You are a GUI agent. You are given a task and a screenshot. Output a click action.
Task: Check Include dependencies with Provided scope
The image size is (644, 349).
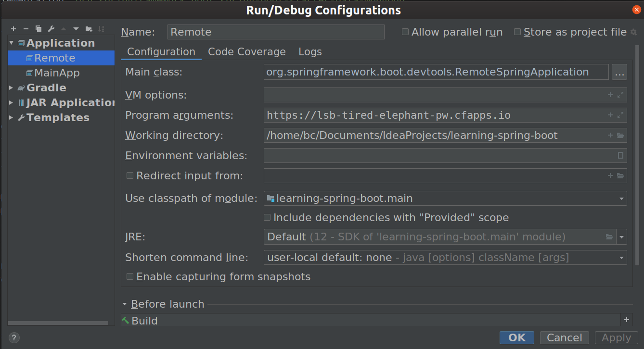[x=267, y=218]
